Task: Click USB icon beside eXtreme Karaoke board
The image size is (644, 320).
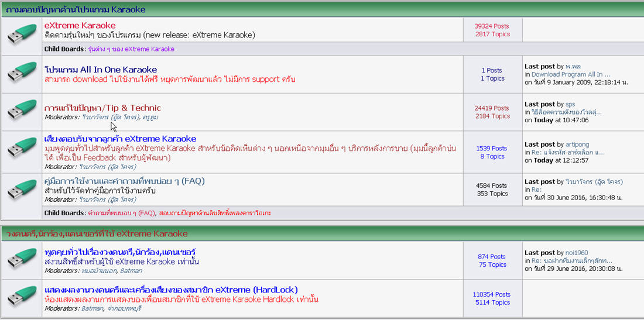Action: point(22,34)
